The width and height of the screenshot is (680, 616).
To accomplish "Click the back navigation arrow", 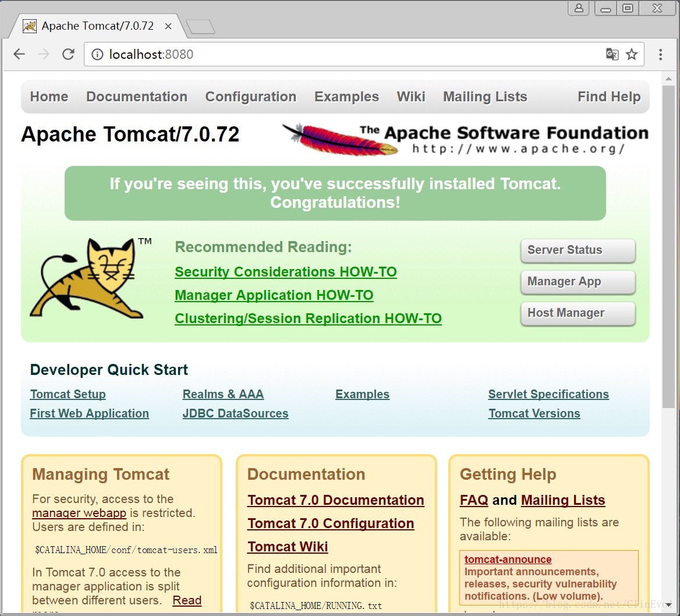I will (19, 54).
